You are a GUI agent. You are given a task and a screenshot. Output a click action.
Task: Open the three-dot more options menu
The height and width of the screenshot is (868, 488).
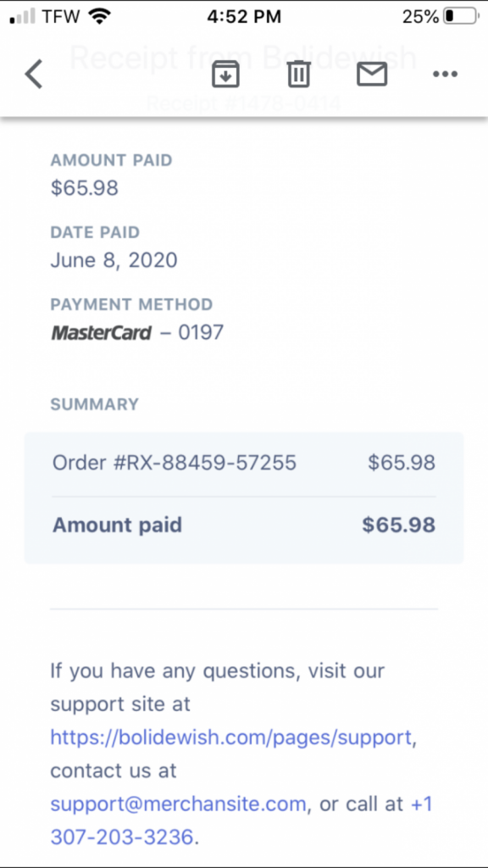tap(445, 75)
